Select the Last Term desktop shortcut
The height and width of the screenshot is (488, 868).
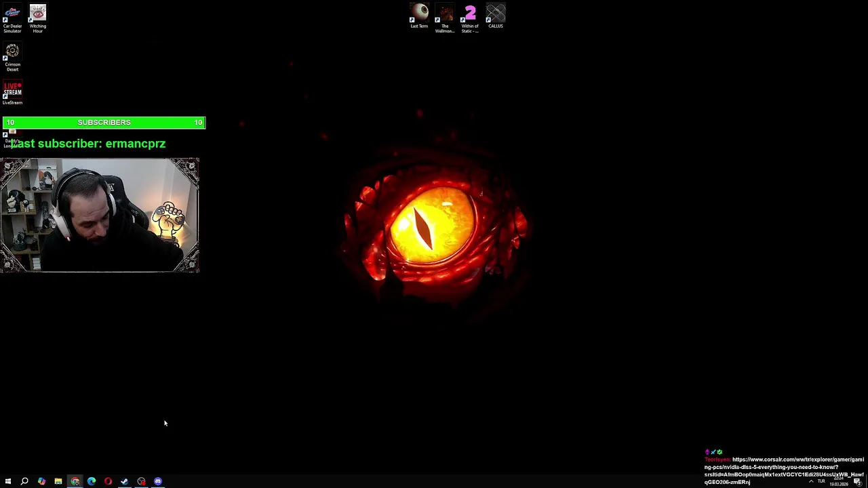coord(419,16)
